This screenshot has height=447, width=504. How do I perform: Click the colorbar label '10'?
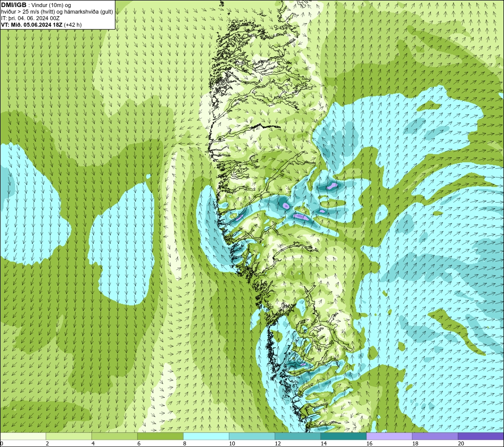[232, 443]
